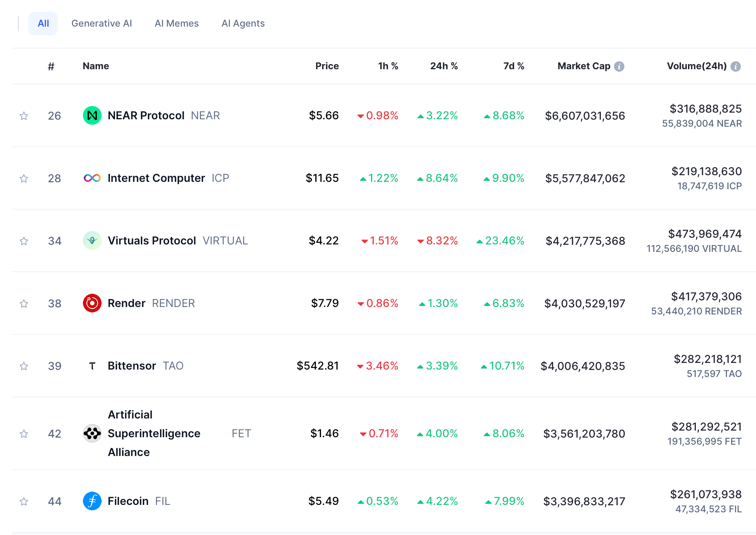This screenshot has width=756, height=535.
Task: Click the Artificial Superintelligence Alliance logo
Action: click(x=92, y=433)
